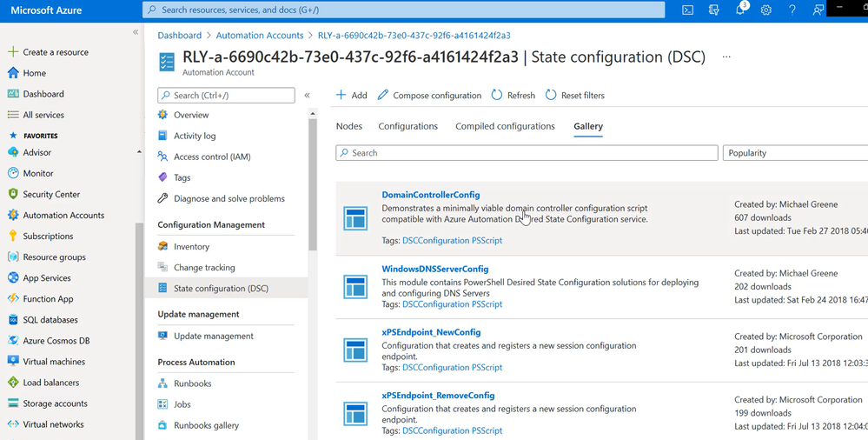Open Cloud Shell from top bar
The width and height of the screenshot is (868, 440).
(687, 10)
